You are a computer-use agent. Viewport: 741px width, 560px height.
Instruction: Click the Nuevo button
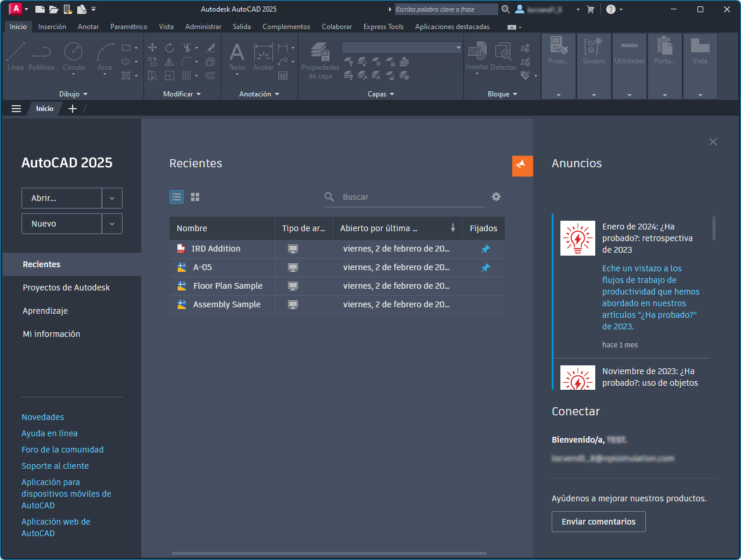tap(62, 224)
